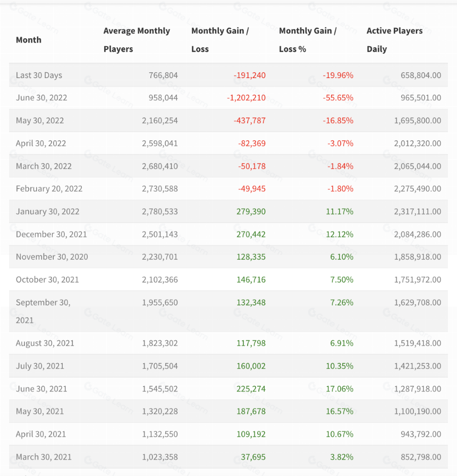
Task: Select the "May 30, 2021" month cell
Action: (40, 411)
